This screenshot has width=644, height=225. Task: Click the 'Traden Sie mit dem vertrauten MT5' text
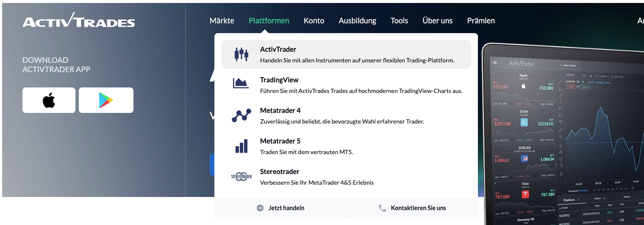click(x=306, y=152)
